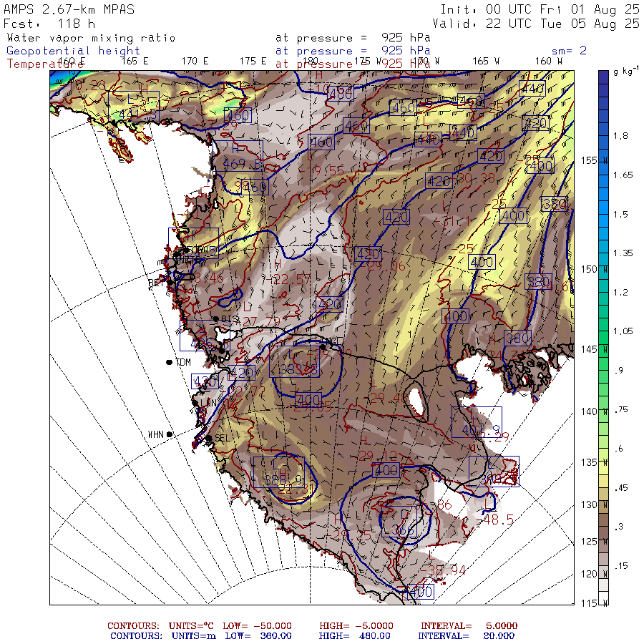Click the '388.9' low center value label
Image resolution: width=644 pixels, height=644 pixels.
click(x=283, y=479)
